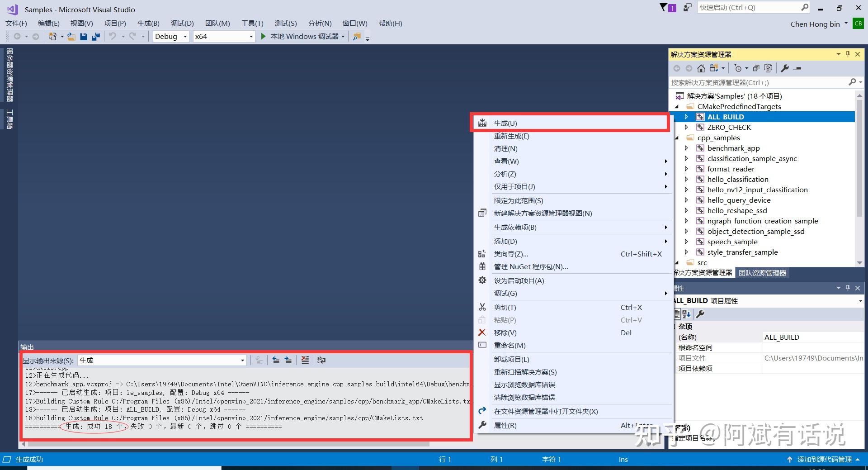Click the Redo toolbar icon
The width and height of the screenshot is (868, 470).
coord(132,36)
